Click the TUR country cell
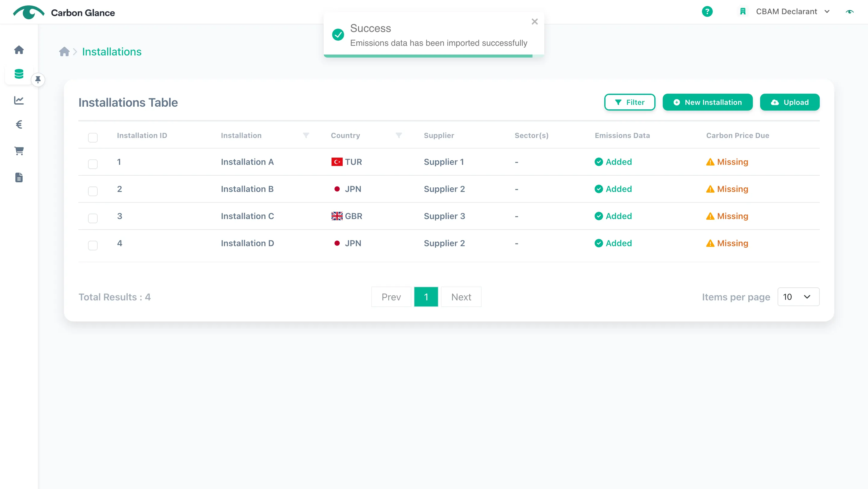Screen dimensions: 868x489 click(346, 162)
